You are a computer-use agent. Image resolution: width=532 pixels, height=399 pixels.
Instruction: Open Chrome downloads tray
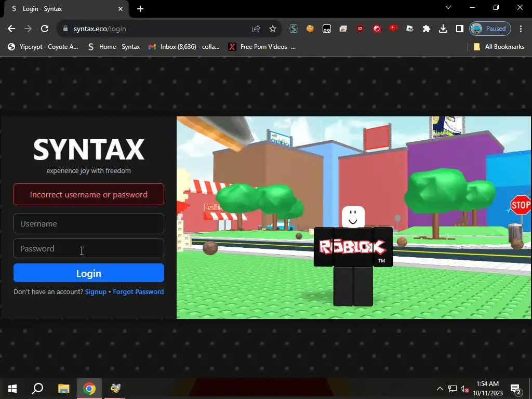[x=443, y=29]
